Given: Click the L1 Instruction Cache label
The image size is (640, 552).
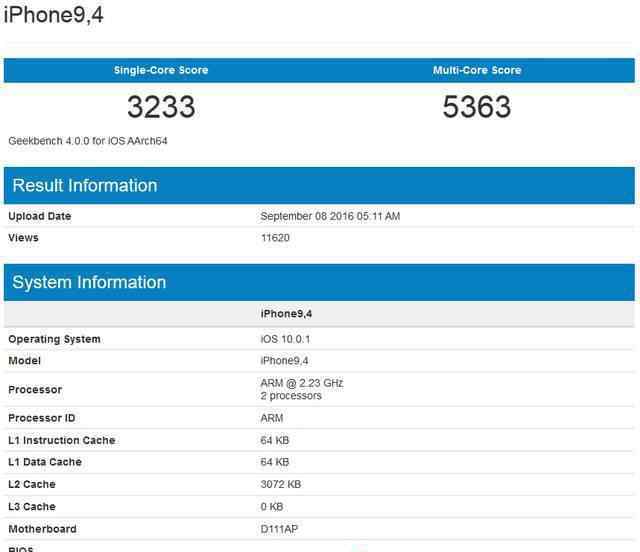Looking at the screenshot, I should pos(62,441).
